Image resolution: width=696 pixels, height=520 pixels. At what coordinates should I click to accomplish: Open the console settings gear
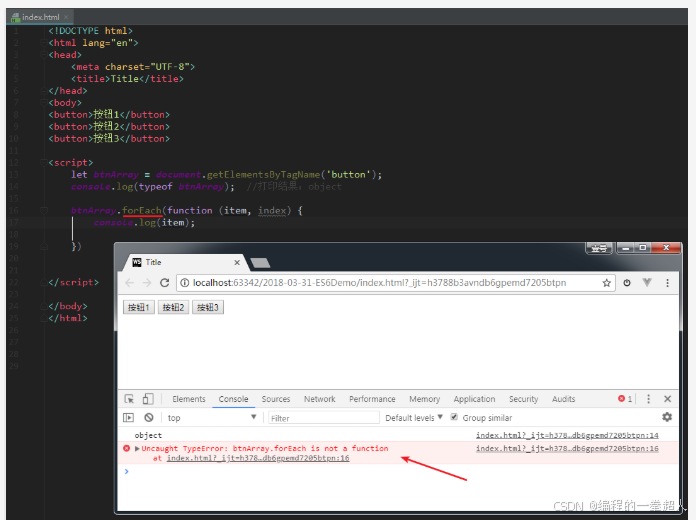tap(667, 417)
